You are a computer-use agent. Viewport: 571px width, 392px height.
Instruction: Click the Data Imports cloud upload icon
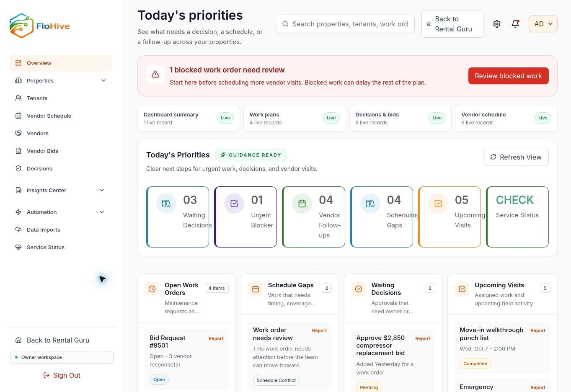tap(18, 230)
